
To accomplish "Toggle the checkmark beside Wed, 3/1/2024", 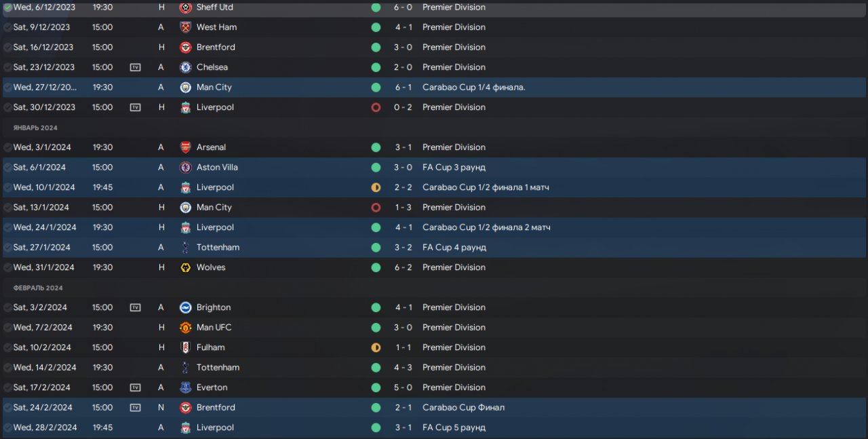I will [7, 147].
